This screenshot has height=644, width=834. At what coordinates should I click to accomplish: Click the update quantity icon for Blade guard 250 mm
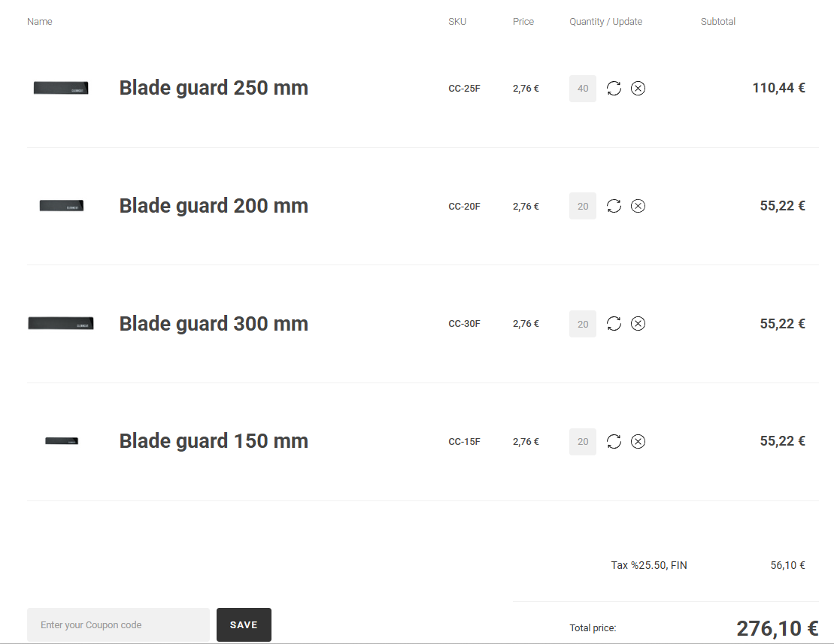614,88
